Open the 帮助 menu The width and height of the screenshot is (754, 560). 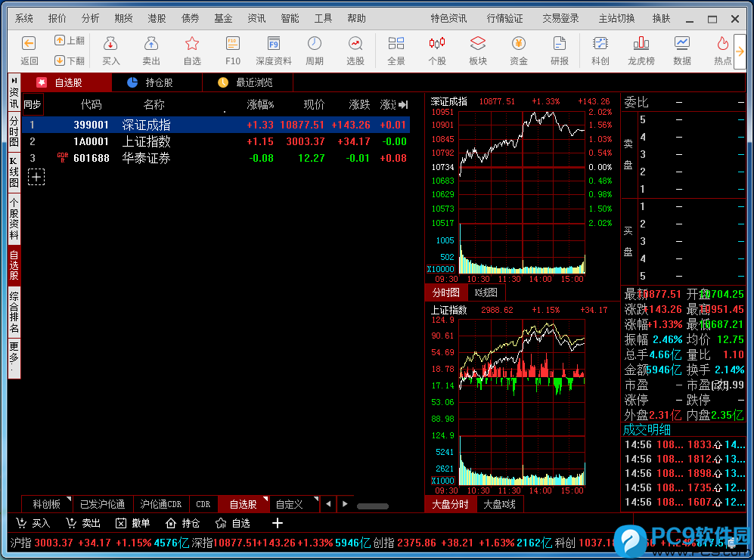[357, 18]
